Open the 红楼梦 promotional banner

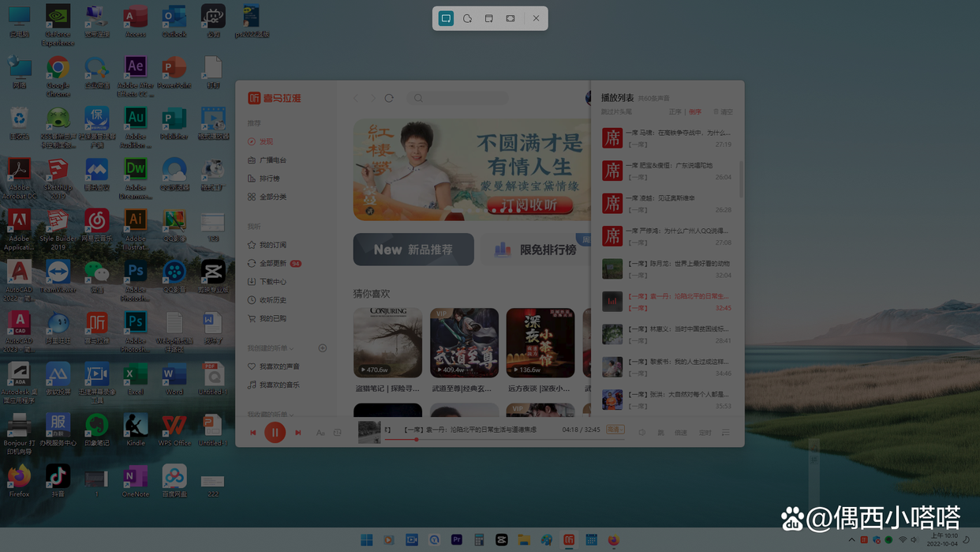coord(471,170)
